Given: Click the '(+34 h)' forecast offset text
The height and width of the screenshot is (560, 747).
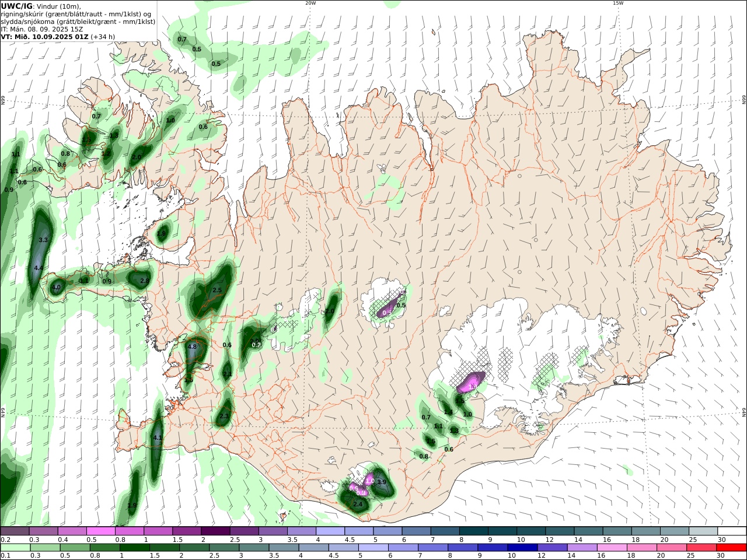Looking at the screenshot, I should pos(103,36).
